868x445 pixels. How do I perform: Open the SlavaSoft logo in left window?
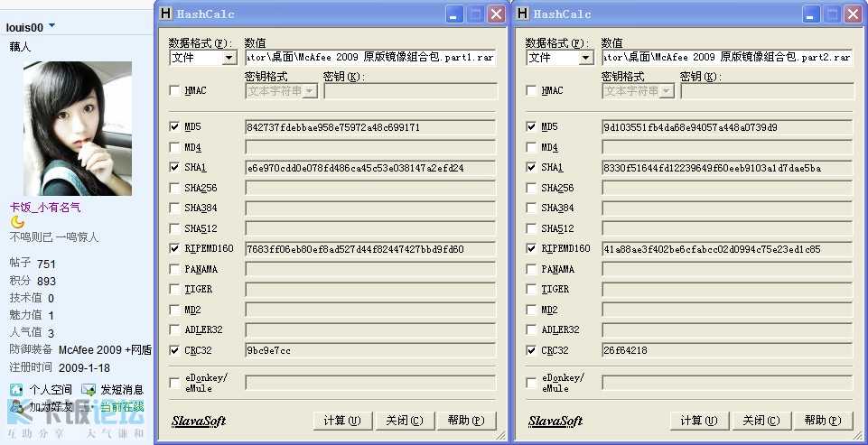[x=199, y=422]
